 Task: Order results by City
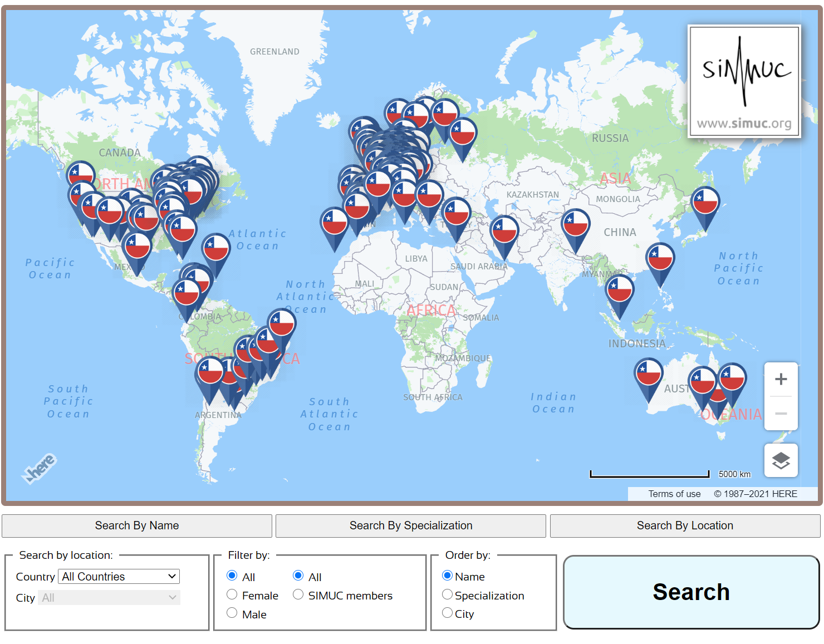click(448, 613)
